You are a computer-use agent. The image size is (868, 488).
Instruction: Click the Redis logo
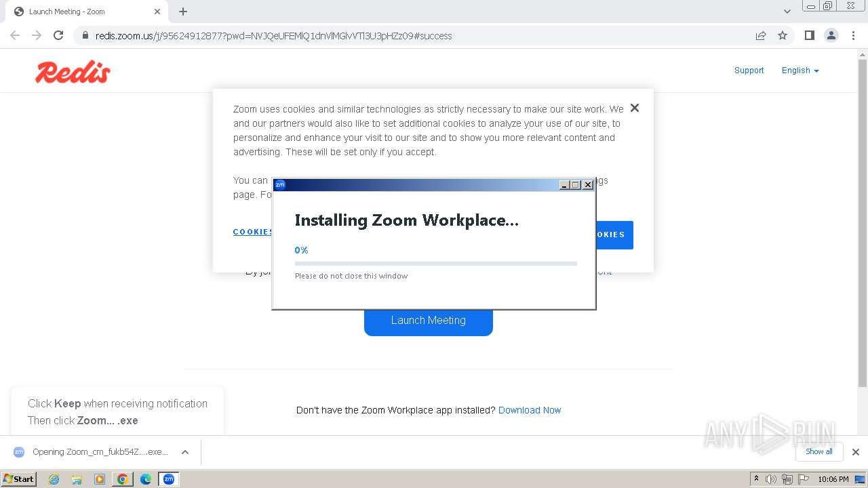pyautogui.click(x=73, y=72)
